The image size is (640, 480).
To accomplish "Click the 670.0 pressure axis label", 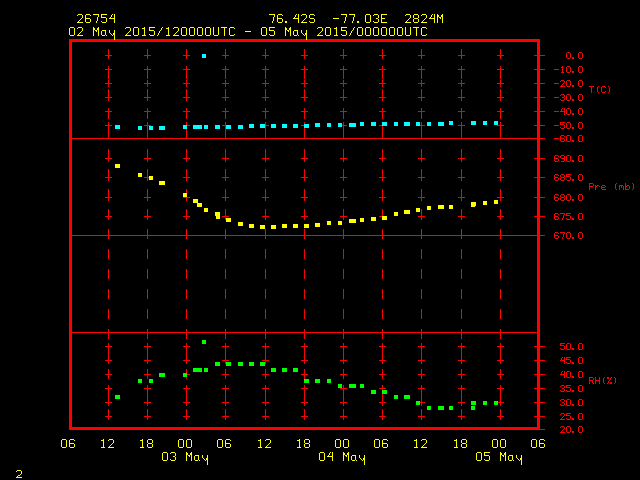I will click(x=568, y=236).
